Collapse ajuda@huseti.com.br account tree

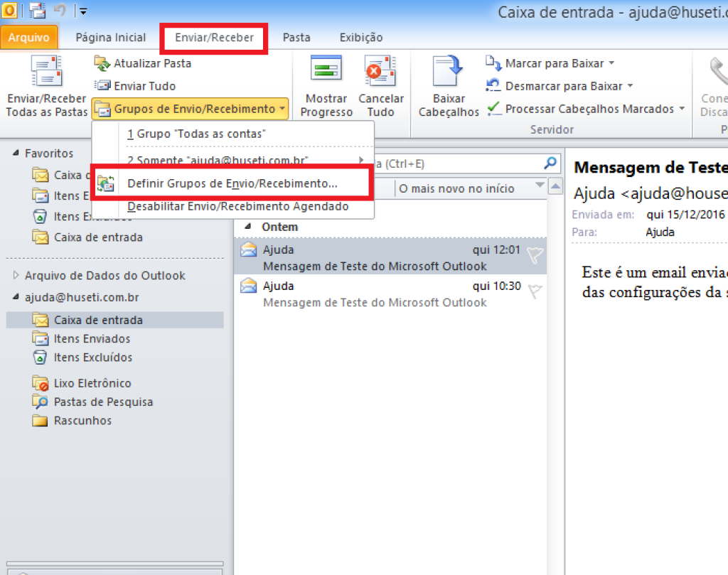16,297
